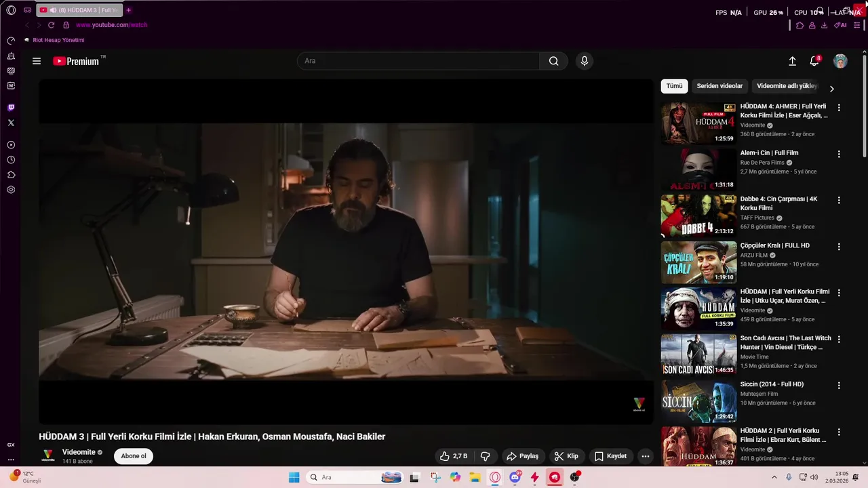Open YouTube account avatar menu
Viewport: 868px width, 488px height.
tap(840, 61)
